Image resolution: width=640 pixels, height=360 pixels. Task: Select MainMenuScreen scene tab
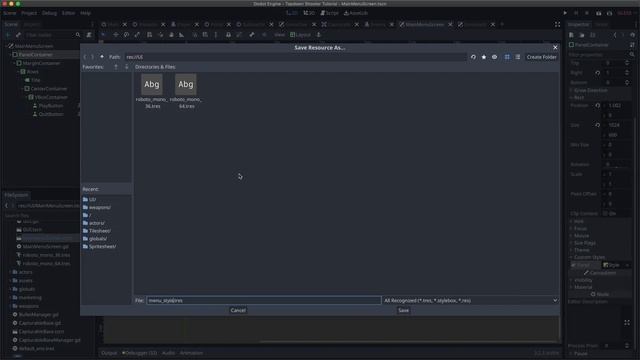coord(425,24)
